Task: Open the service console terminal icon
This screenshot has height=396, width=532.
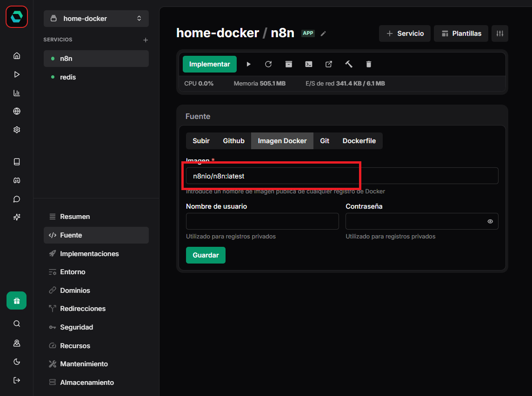Action: tap(309, 64)
